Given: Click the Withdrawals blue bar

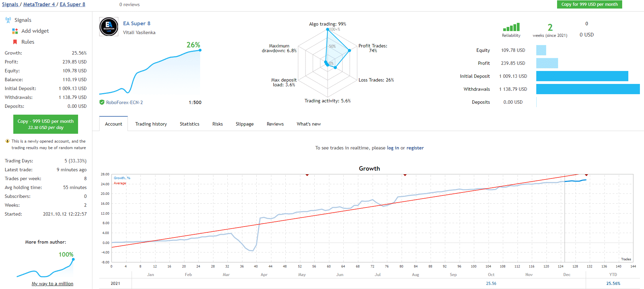Looking at the screenshot, I should [x=588, y=89].
